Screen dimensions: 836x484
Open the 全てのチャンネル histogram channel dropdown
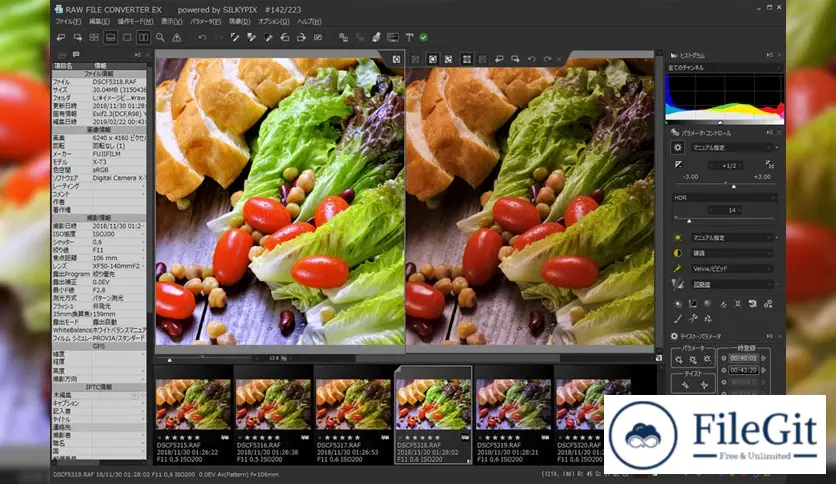[724, 68]
